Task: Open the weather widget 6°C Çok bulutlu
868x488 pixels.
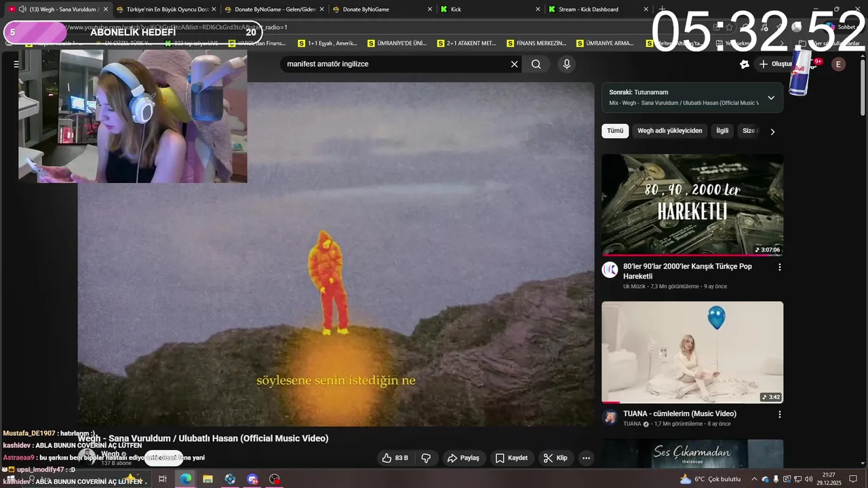Action: click(710, 479)
